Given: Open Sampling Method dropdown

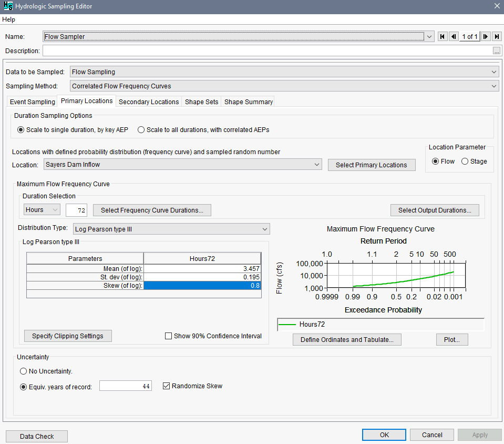Looking at the screenshot, I should tap(494, 86).
